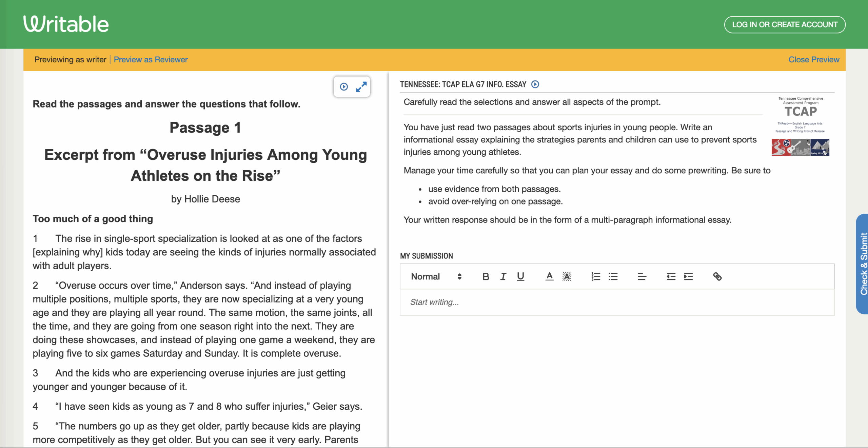Viewport: 868px width, 448px height.
Task: Expand the passage to fullscreen view
Action: point(361,87)
